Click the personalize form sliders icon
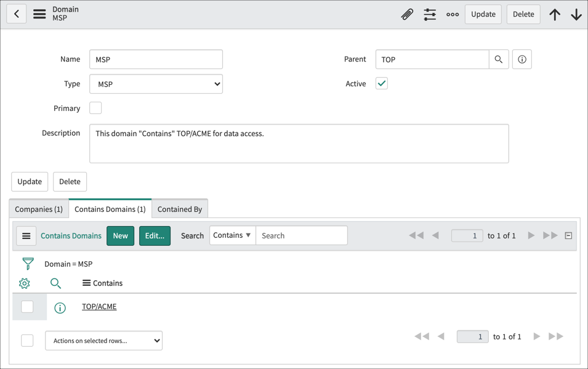The image size is (588, 369). [430, 14]
